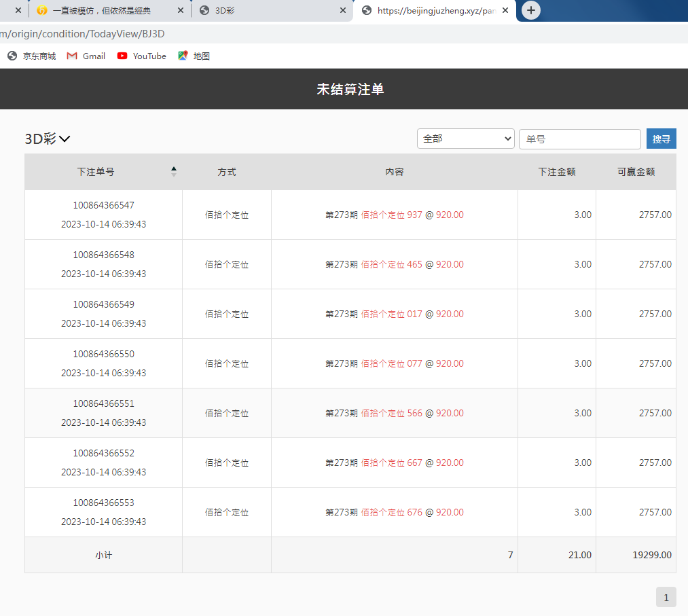Screen dimensions: 688x616
Task: Click the YouTube play icon
Action: [x=122, y=56]
